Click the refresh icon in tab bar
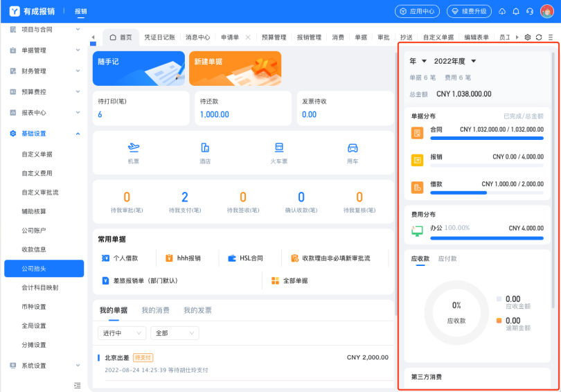The image size is (561, 392). pos(539,37)
